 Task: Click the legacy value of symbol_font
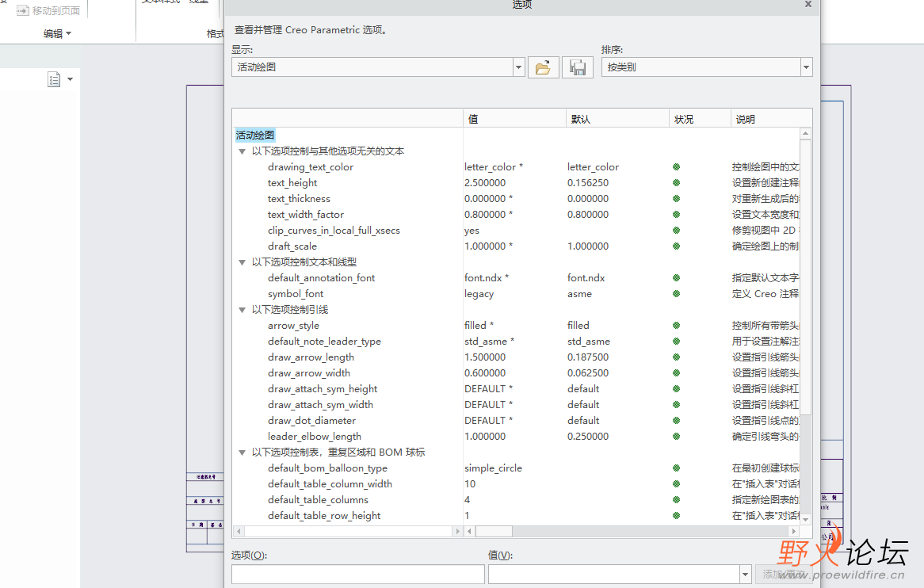click(479, 294)
